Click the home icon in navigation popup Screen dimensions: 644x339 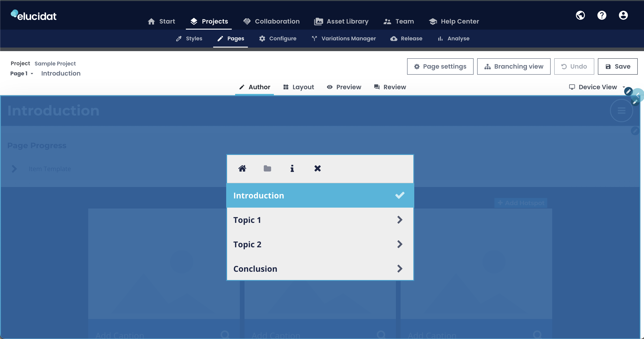[x=242, y=168]
